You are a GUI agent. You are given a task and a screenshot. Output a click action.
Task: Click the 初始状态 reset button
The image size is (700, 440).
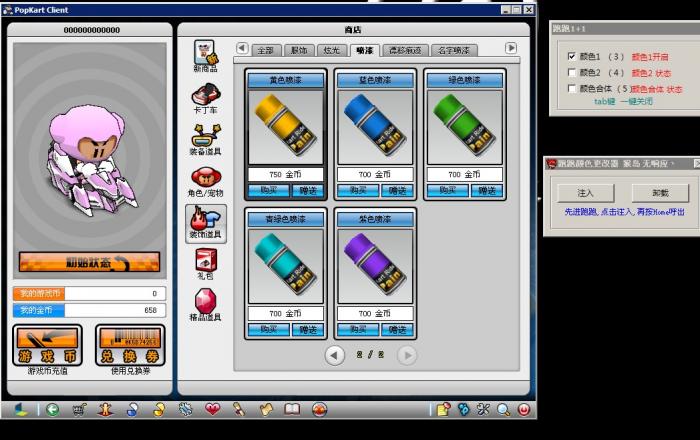(x=89, y=262)
